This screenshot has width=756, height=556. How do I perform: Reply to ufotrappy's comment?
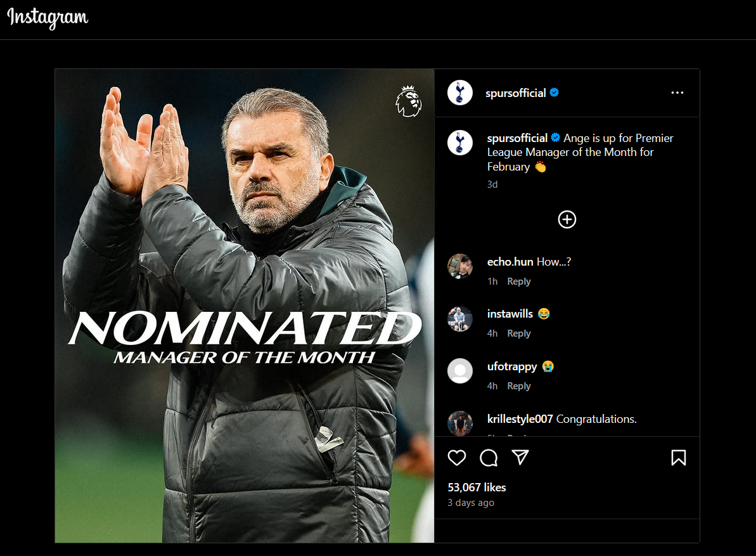[519, 385]
